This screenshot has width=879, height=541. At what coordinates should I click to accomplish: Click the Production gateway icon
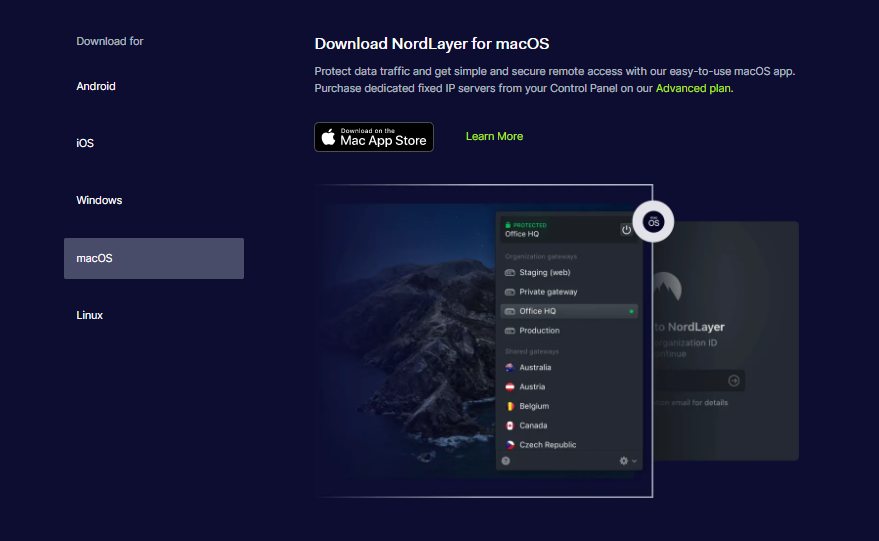(510, 331)
